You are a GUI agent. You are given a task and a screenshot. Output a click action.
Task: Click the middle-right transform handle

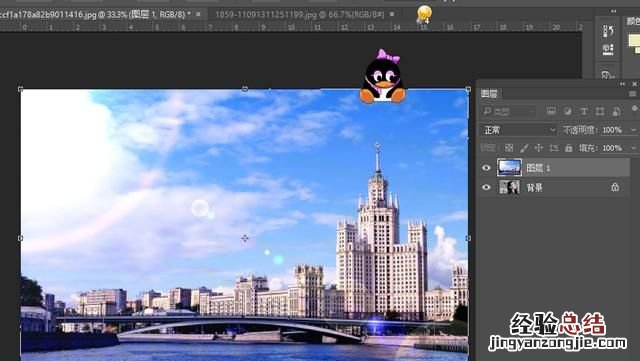[468, 238]
